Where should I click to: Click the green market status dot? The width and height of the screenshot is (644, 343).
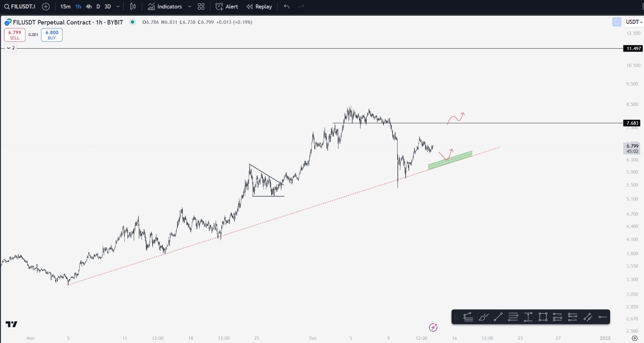coord(133,22)
